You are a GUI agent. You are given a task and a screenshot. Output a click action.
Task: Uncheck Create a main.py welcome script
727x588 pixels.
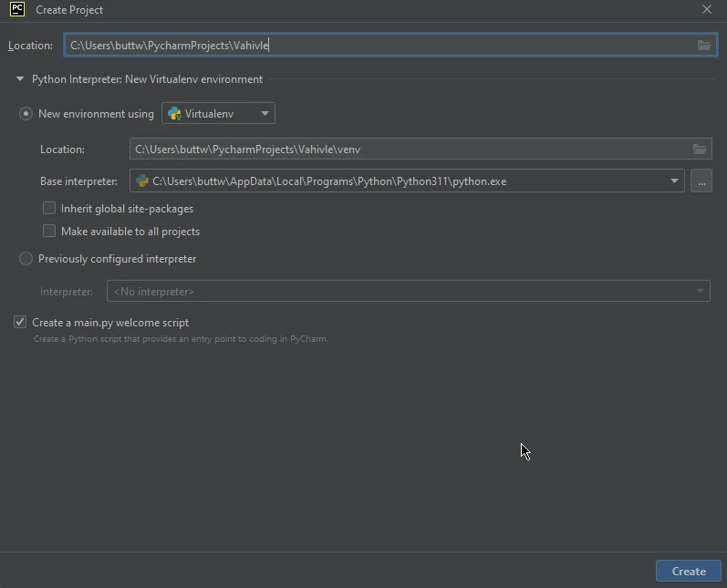click(x=20, y=322)
